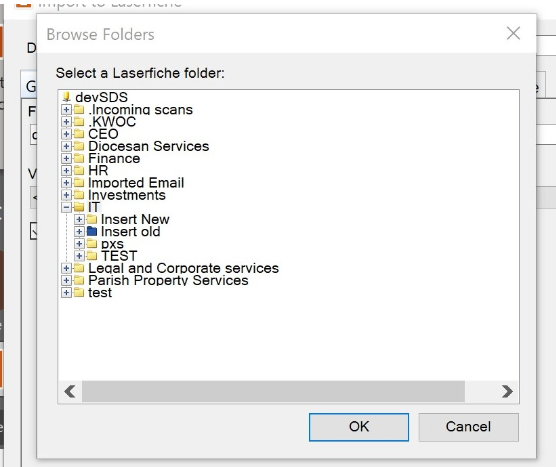Expand the Diocesan Services folder

click(66, 146)
